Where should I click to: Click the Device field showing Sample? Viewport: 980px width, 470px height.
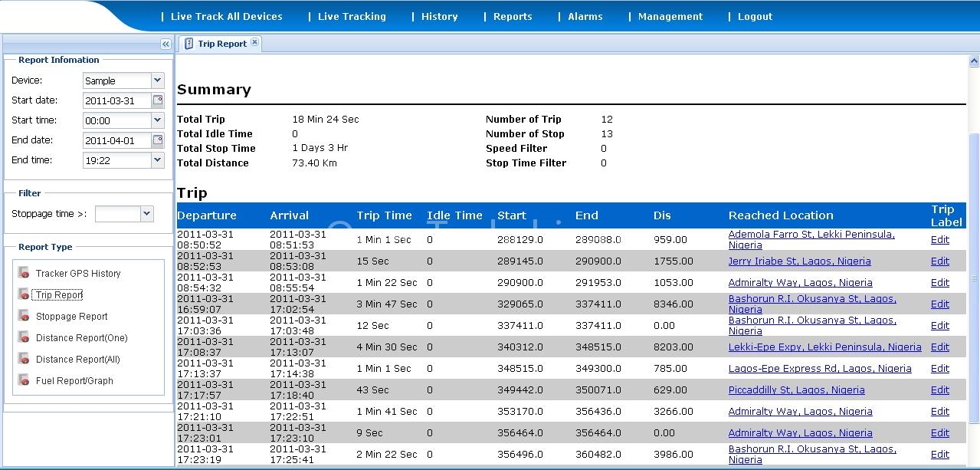coord(116,80)
